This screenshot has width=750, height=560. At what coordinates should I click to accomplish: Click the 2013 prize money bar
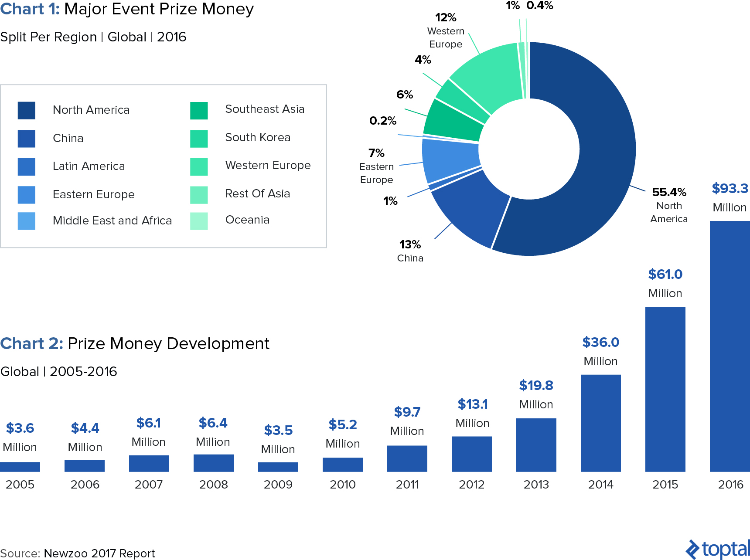click(536, 445)
